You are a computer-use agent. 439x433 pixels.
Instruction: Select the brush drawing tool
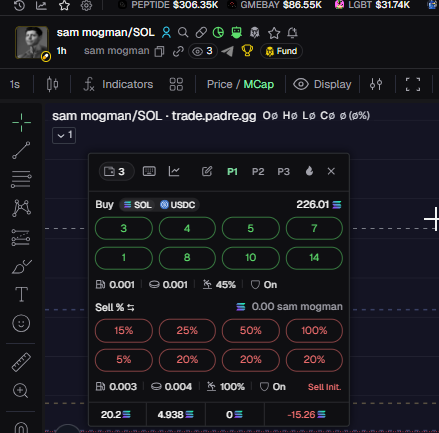pos(21,267)
